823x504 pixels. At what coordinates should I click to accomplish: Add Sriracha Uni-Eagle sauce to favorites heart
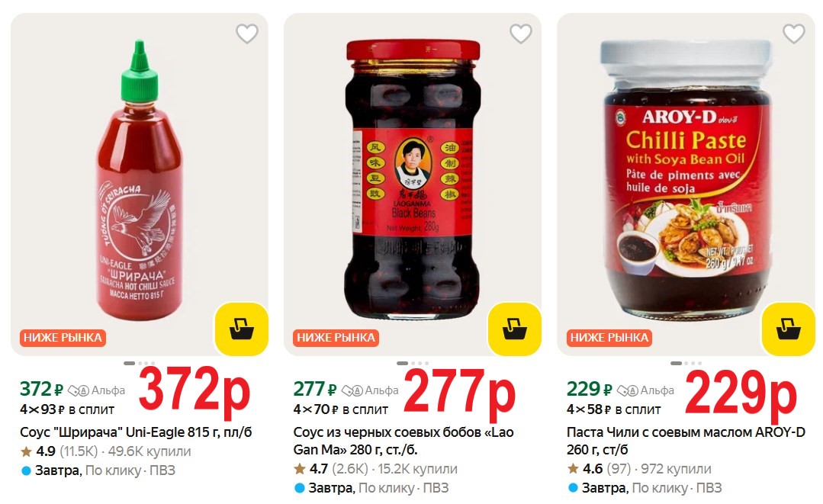(246, 34)
